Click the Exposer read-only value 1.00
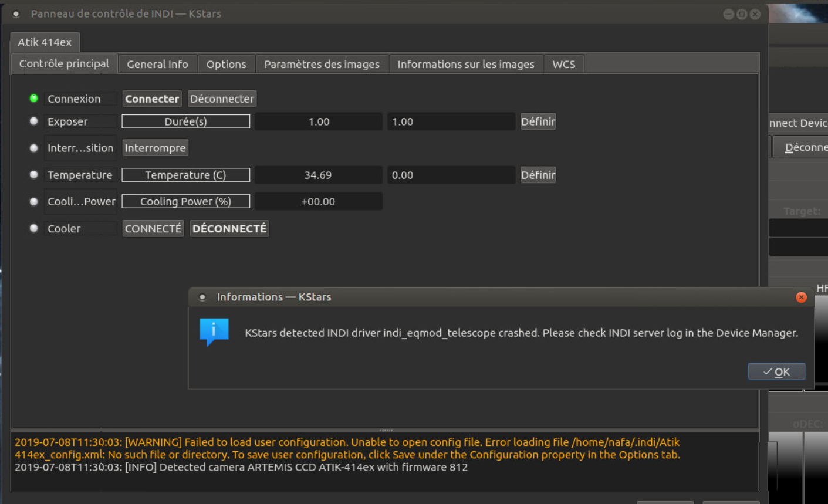Screen dimensions: 828x504 pos(319,121)
